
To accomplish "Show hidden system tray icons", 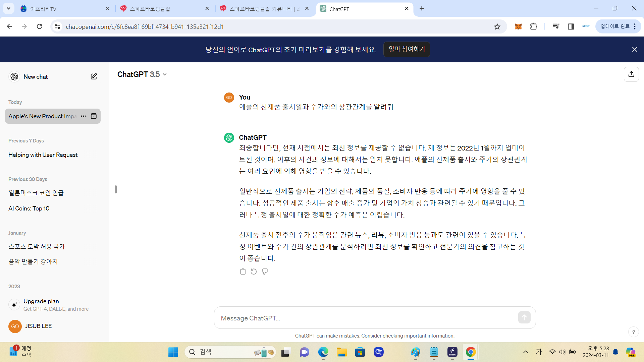I will pyautogui.click(x=526, y=352).
